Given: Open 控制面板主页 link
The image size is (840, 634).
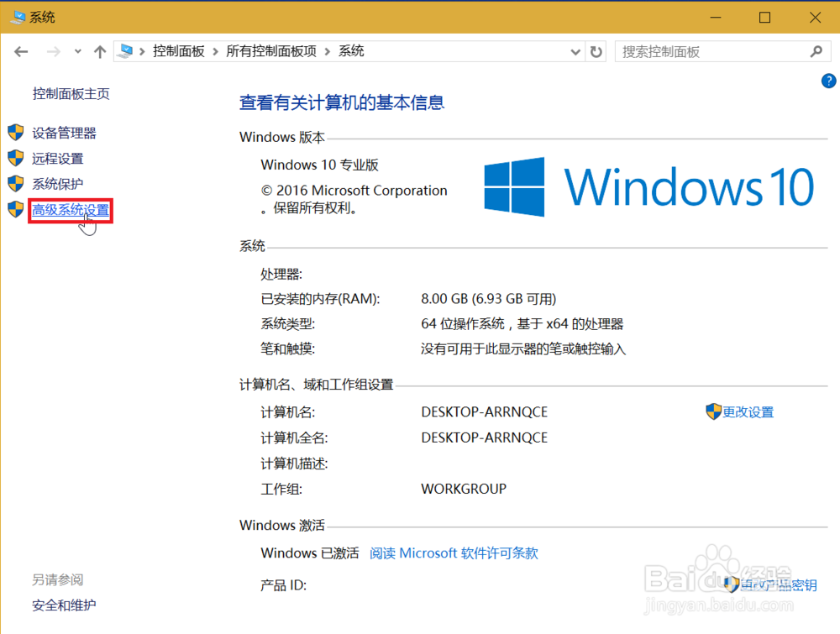Looking at the screenshot, I should coord(71,94).
